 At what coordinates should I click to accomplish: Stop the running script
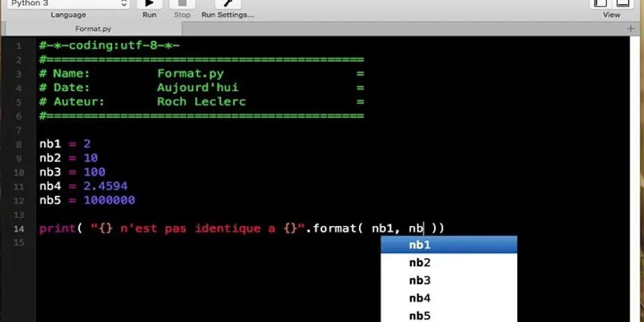click(x=182, y=4)
